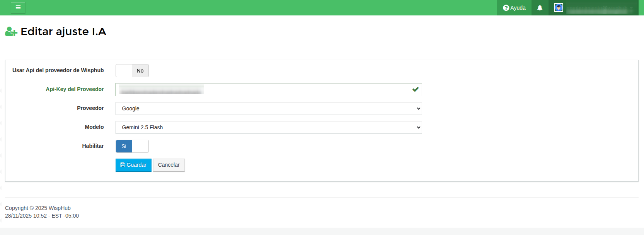Click the user avatar picture
The image size is (644, 235).
[x=559, y=8]
